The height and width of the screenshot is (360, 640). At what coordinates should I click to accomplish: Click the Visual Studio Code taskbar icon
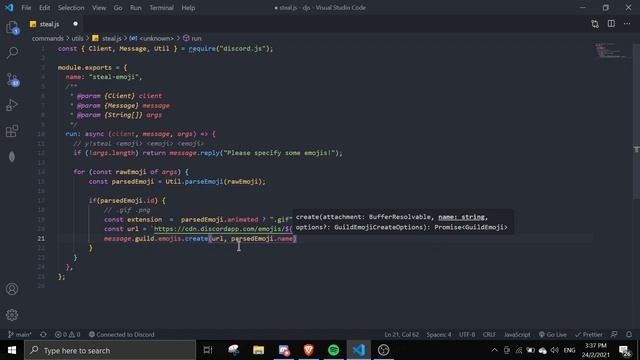point(359,350)
